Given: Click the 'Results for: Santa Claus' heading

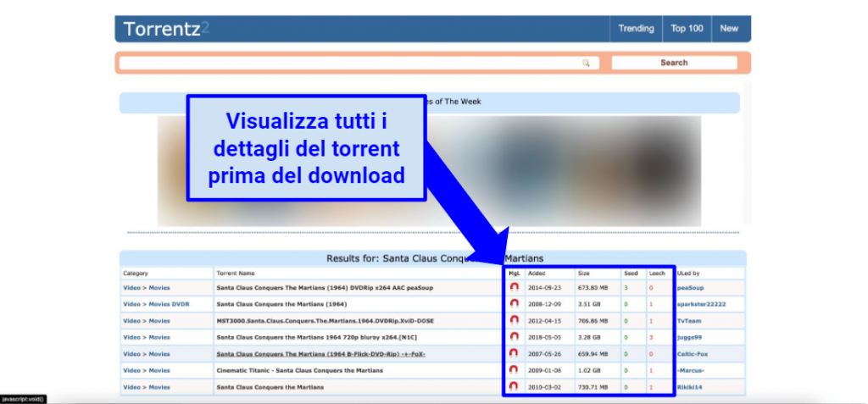Looking at the screenshot, I should pos(435,257).
